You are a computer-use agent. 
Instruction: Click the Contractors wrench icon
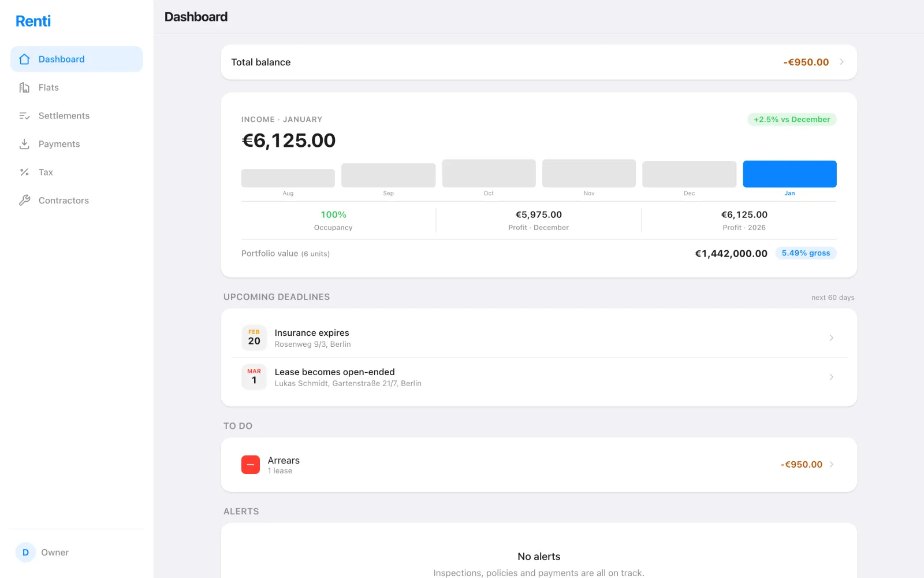(24, 201)
